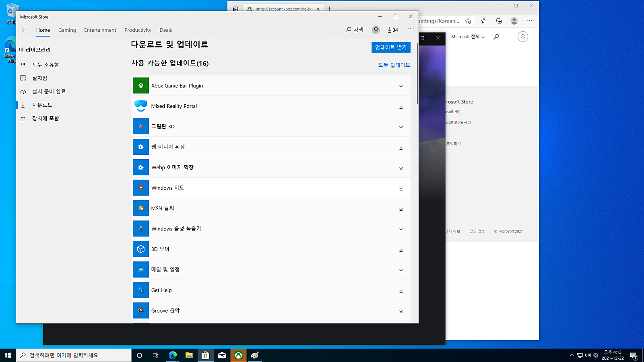644x362 pixels.
Task: Open the Action Center notifications icon
Action: coord(634,355)
